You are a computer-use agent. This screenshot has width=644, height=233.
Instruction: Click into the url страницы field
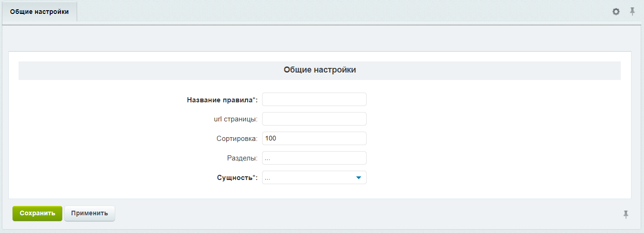tap(314, 119)
